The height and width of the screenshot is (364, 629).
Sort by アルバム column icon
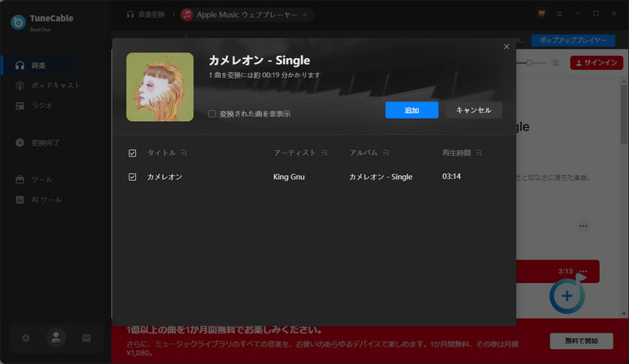tap(385, 153)
